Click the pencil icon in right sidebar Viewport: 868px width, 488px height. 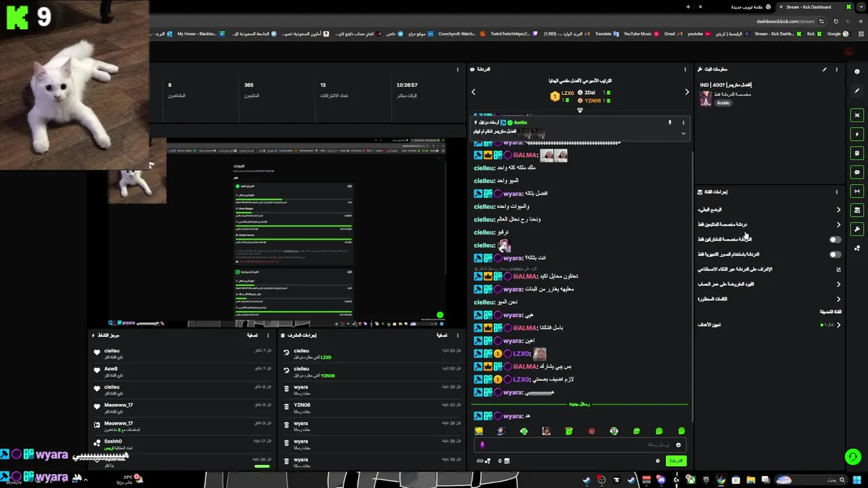tap(857, 90)
